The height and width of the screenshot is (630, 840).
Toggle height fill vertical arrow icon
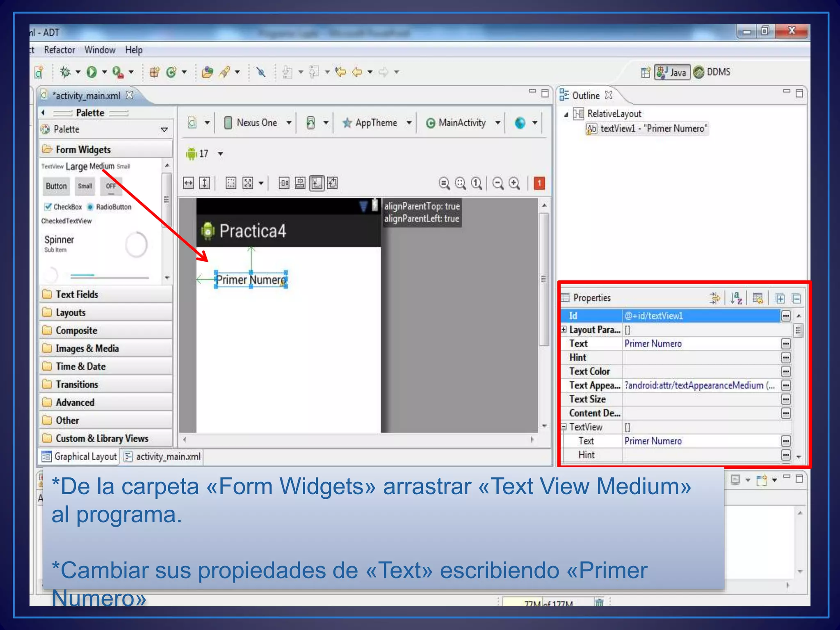tap(204, 183)
